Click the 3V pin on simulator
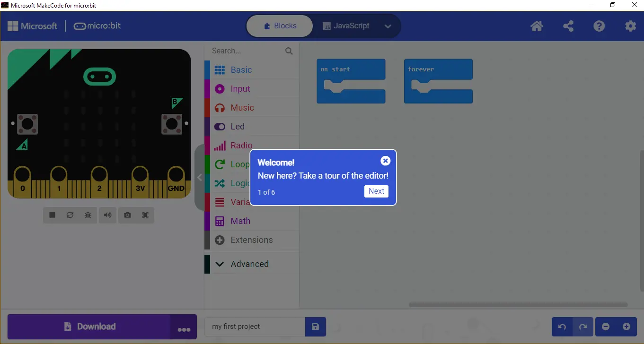Screen dimensions: 644x344 point(140,182)
